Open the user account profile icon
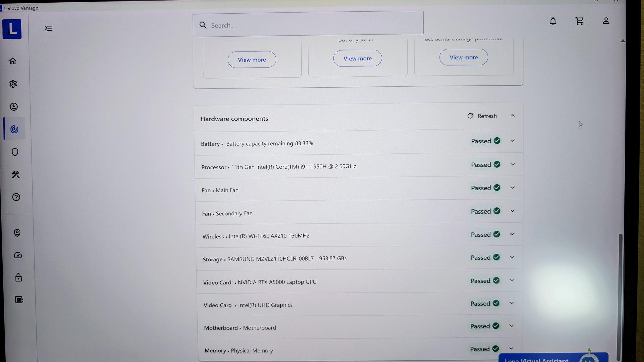Screen dimensions: 644x362 tap(606, 21)
